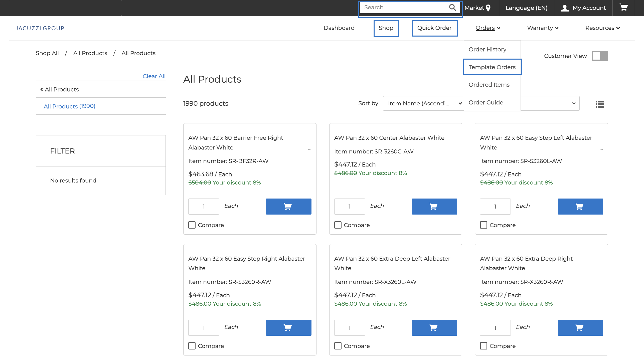Add Extra Deep Right pan to cart
This screenshot has height=363, width=644.
tap(580, 327)
